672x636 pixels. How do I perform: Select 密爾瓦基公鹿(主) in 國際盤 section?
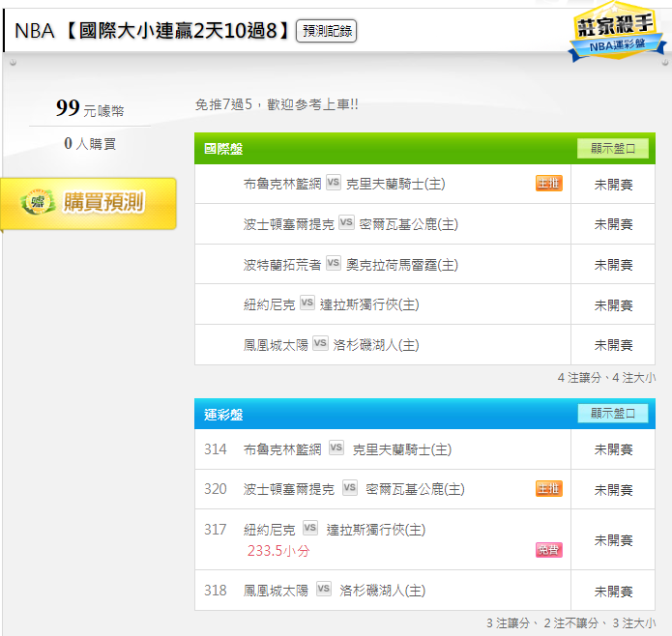[408, 224]
